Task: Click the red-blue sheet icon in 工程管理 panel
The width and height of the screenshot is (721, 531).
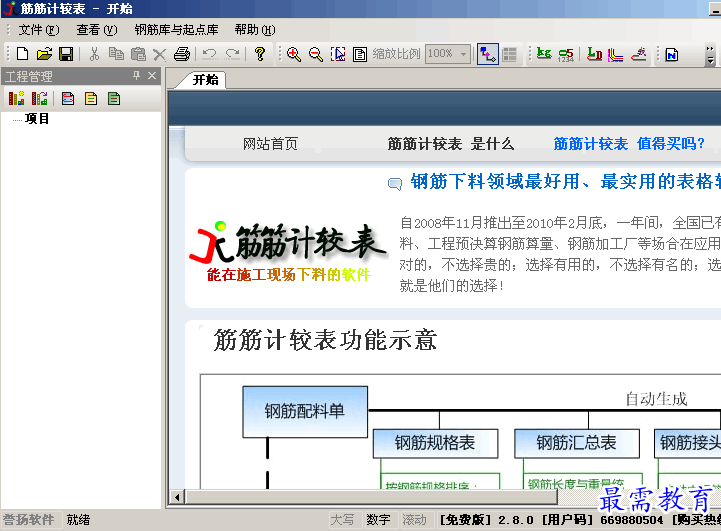Action: pos(68,98)
